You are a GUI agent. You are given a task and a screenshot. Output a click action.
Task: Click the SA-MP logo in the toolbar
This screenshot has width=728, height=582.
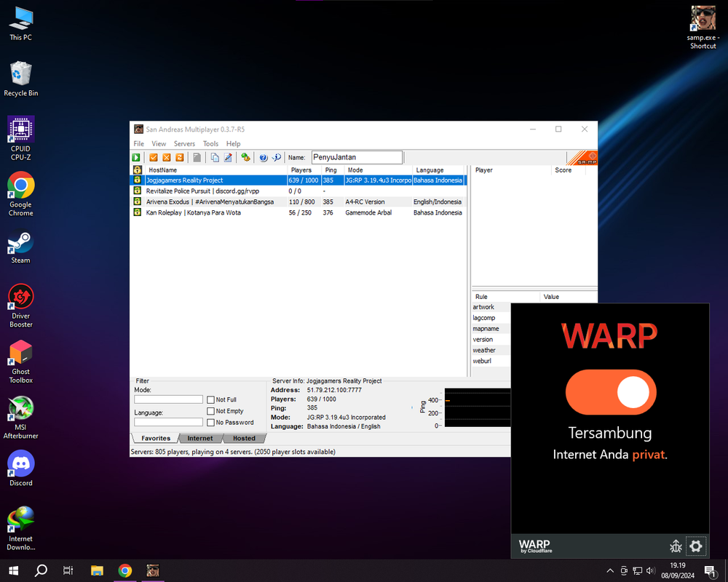pos(582,158)
